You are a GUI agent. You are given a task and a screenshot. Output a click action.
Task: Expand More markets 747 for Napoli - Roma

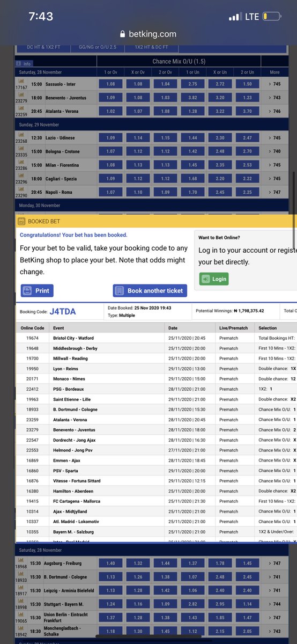point(276,192)
